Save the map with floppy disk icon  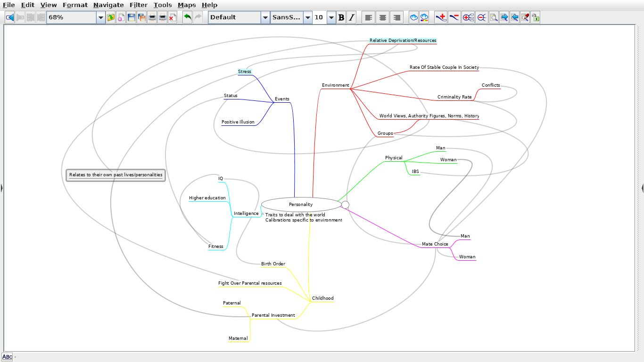(132, 17)
